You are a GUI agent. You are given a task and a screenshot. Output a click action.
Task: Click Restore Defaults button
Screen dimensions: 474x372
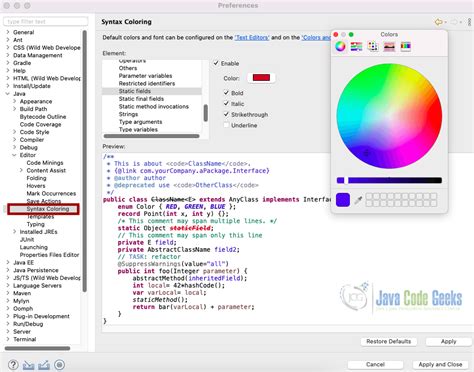pos(389,341)
